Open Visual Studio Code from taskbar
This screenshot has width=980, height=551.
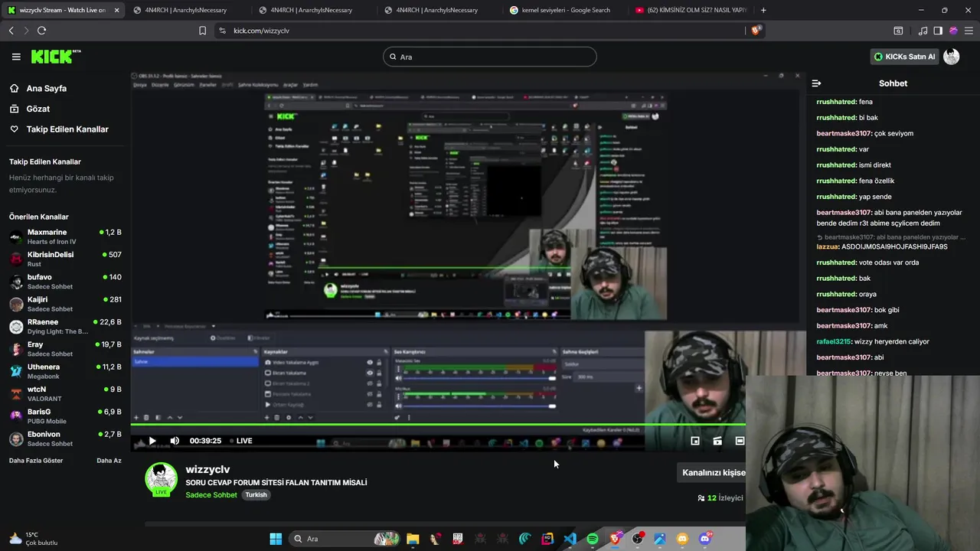[570, 539]
